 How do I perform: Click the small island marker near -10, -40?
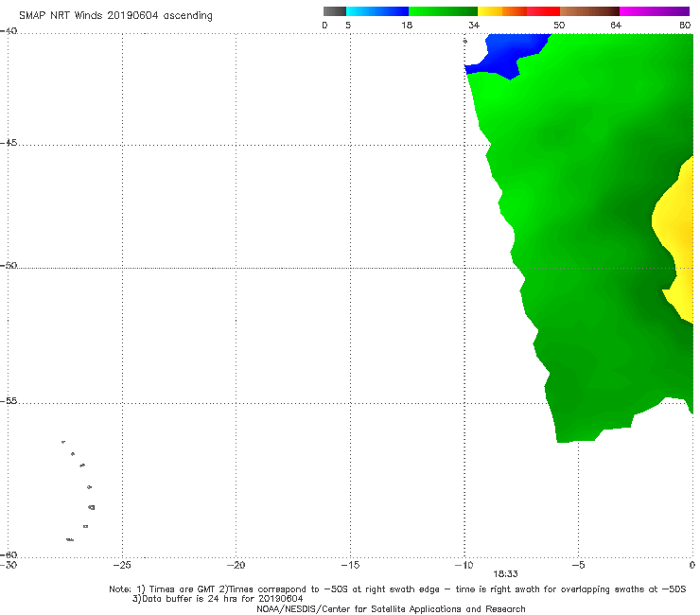click(464, 41)
